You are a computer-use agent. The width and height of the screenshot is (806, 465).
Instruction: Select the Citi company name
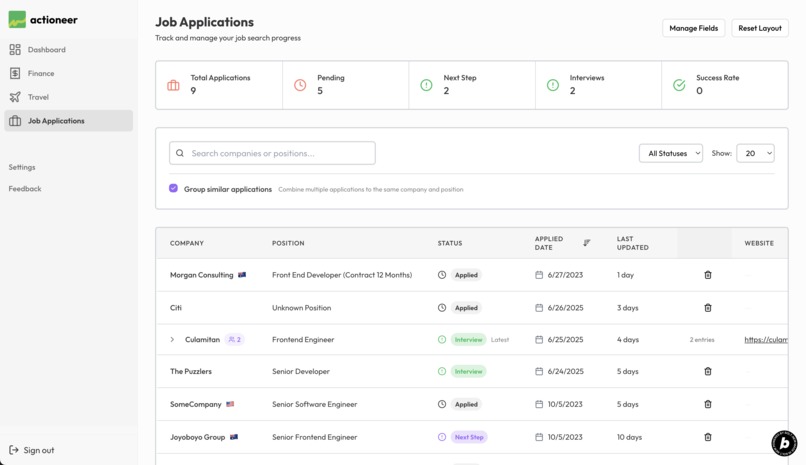(x=176, y=308)
